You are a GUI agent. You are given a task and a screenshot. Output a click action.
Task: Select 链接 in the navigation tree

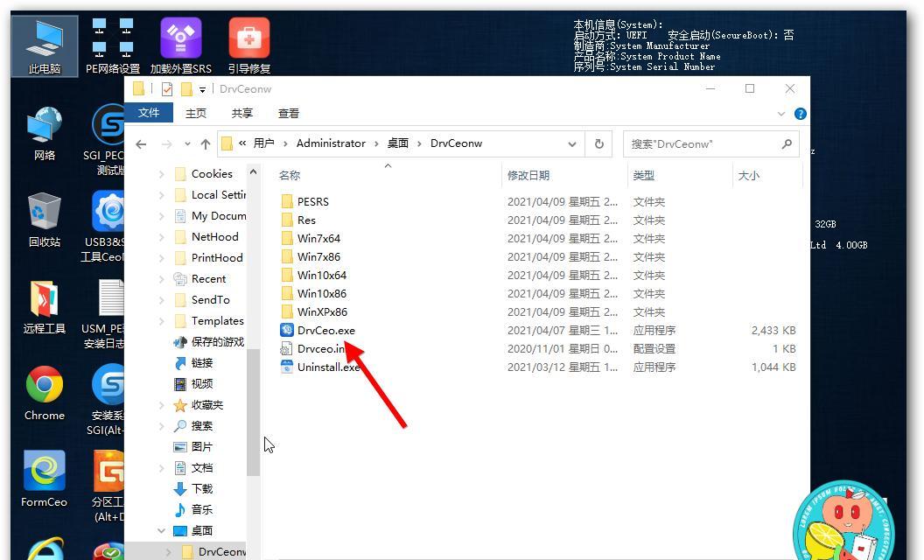pos(202,363)
